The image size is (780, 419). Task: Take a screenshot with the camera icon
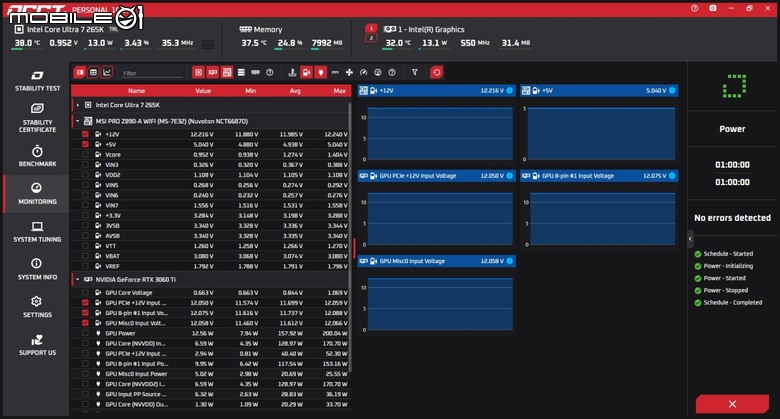713,8
